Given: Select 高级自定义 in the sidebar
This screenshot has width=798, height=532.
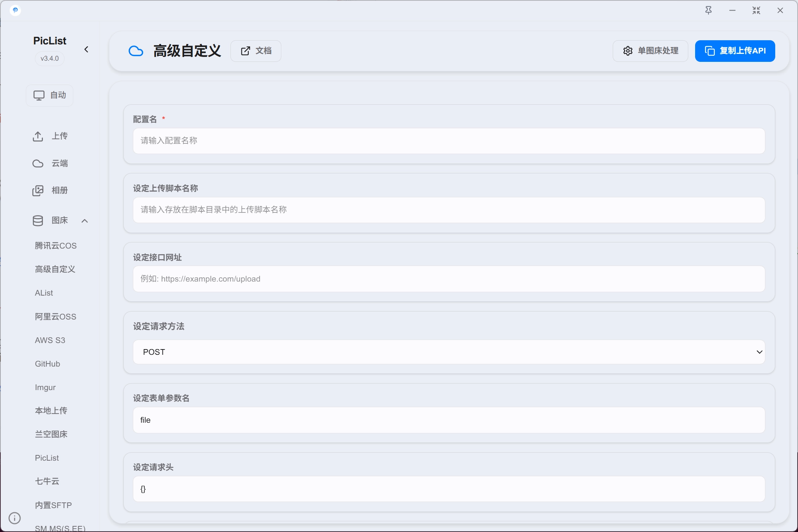Looking at the screenshot, I should coord(55,269).
